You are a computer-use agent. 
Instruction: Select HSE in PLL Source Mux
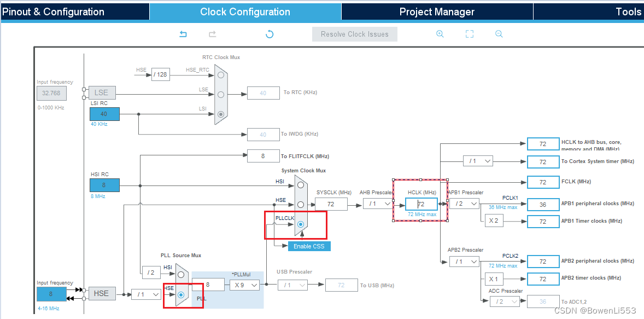click(x=181, y=294)
